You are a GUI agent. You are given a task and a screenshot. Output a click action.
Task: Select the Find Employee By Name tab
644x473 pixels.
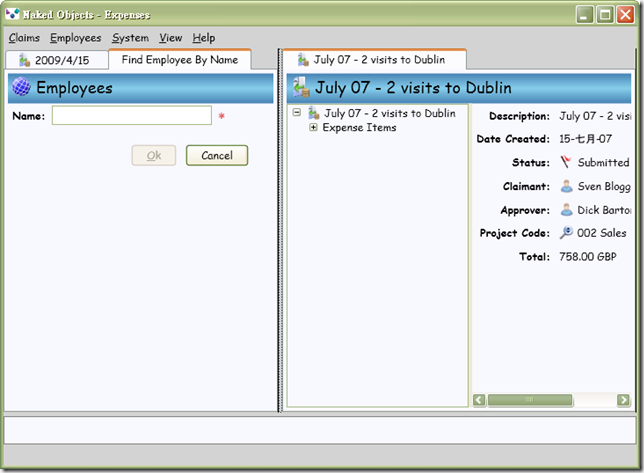(180, 60)
